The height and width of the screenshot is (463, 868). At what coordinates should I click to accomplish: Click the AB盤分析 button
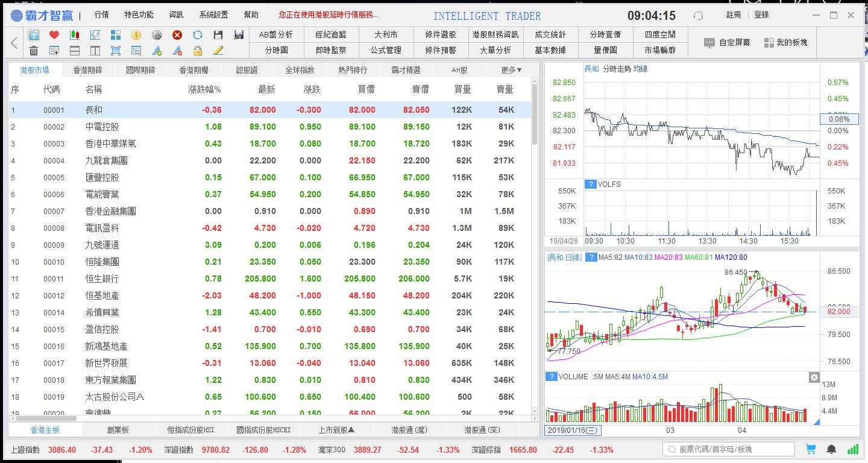[x=275, y=35]
